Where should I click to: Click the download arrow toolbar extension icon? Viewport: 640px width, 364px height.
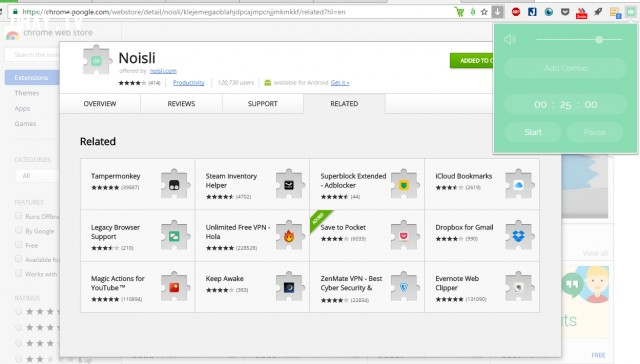pos(498,12)
